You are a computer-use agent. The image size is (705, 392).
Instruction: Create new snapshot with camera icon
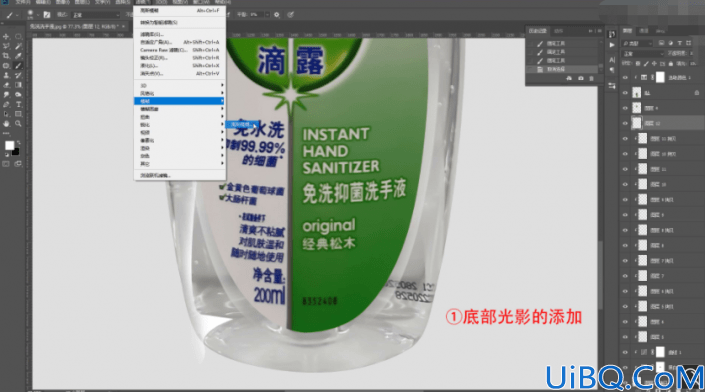[580, 79]
